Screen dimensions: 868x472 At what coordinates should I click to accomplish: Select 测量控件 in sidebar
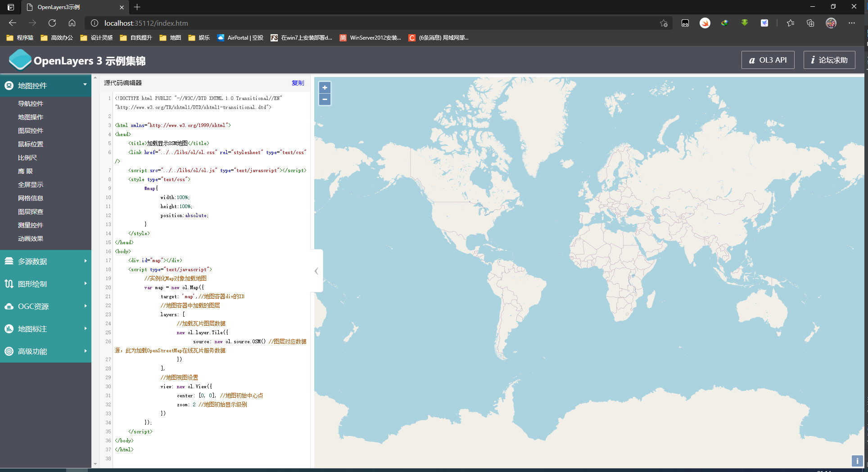(x=31, y=225)
